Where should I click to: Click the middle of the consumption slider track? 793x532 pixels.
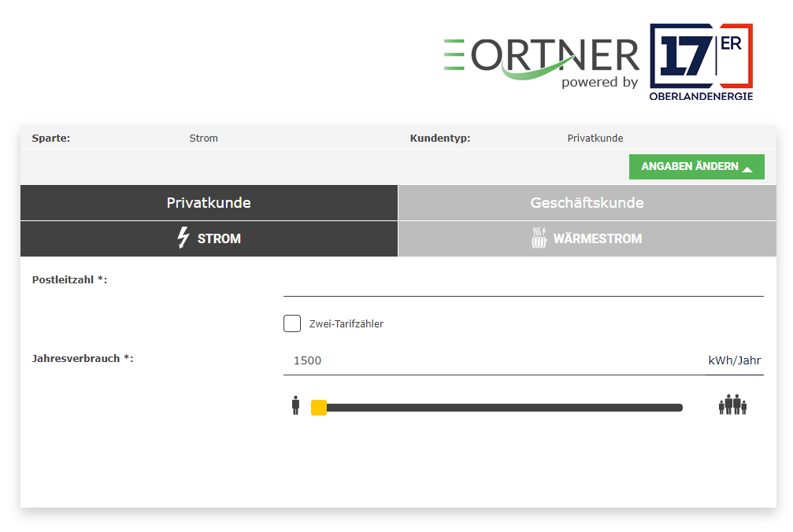point(500,408)
